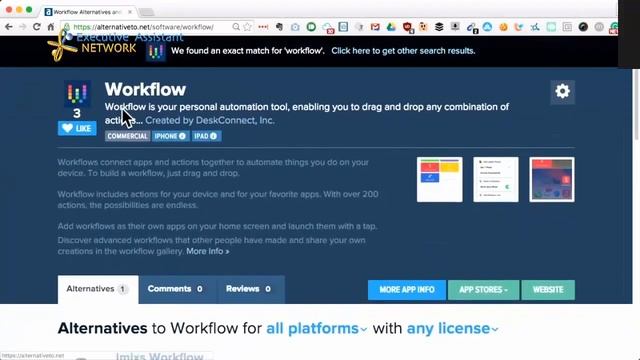Open the Gmail extension icon
This screenshot has height=360, width=640.
(x=375, y=27)
